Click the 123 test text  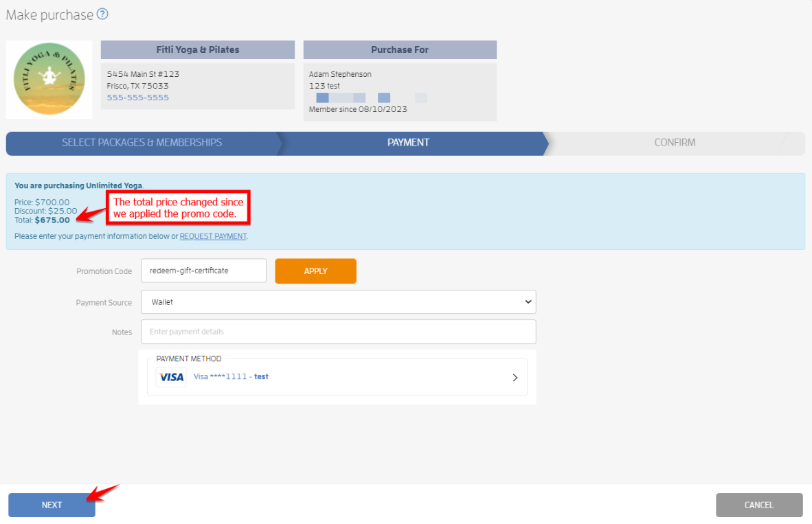click(x=324, y=86)
